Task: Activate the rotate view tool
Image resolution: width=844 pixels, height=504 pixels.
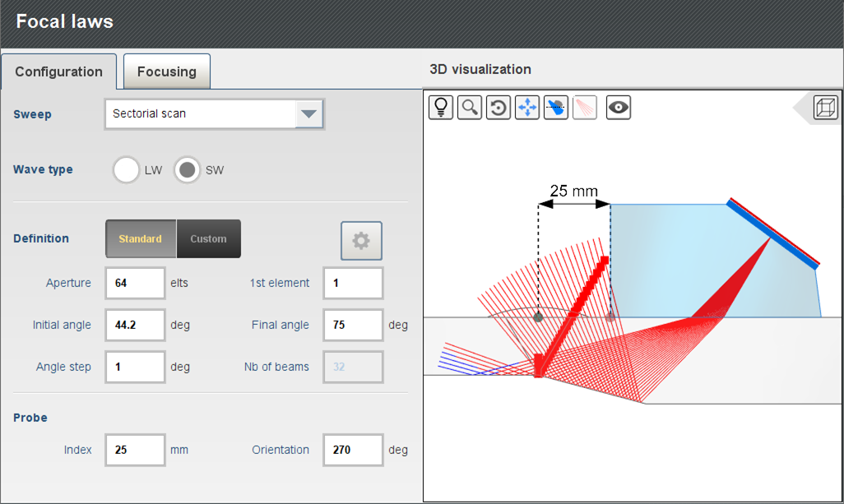Action: click(498, 107)
